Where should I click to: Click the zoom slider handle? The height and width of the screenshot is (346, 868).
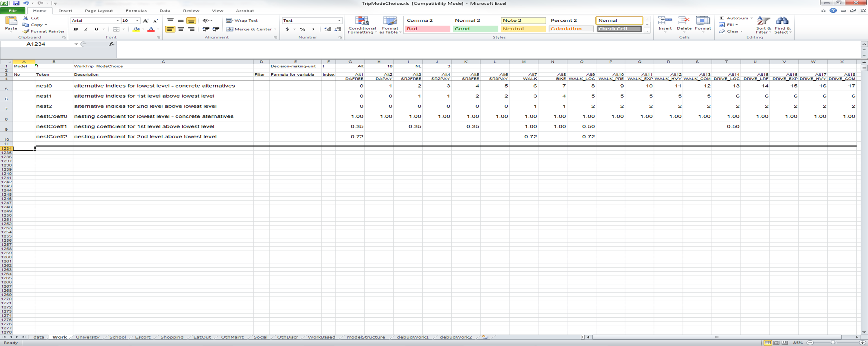pos(833,343)
